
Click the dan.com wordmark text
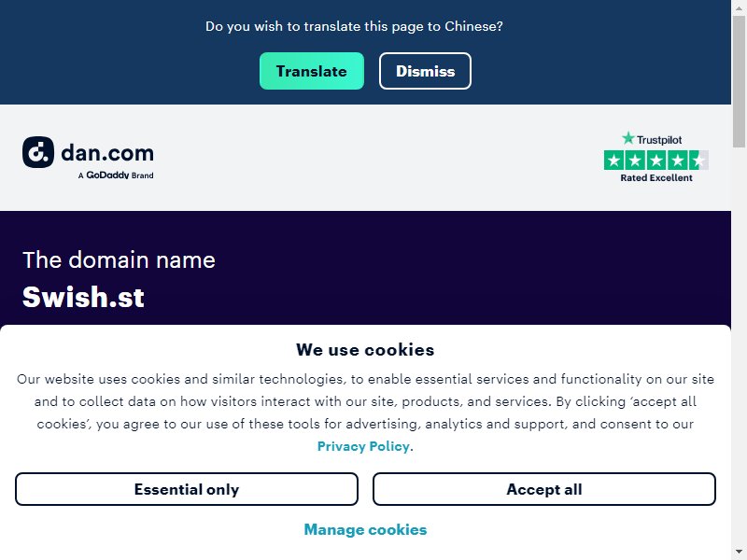pos(107,153)
